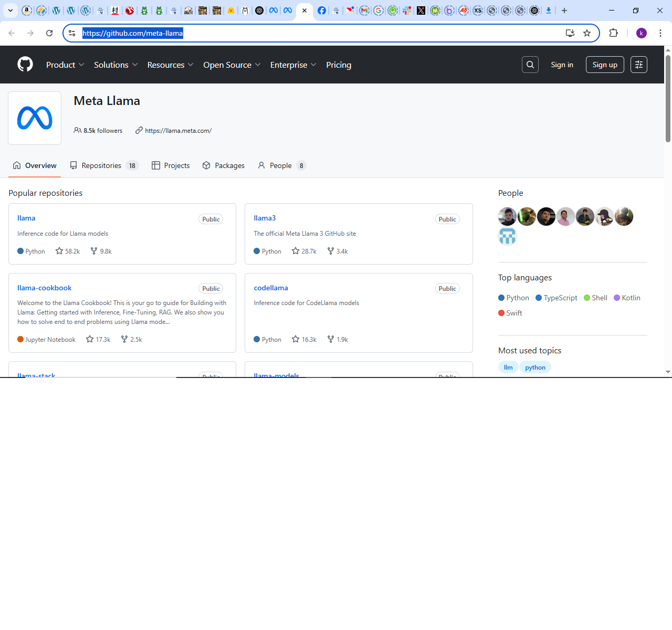Click install app icon in address bar

point(570,33)
